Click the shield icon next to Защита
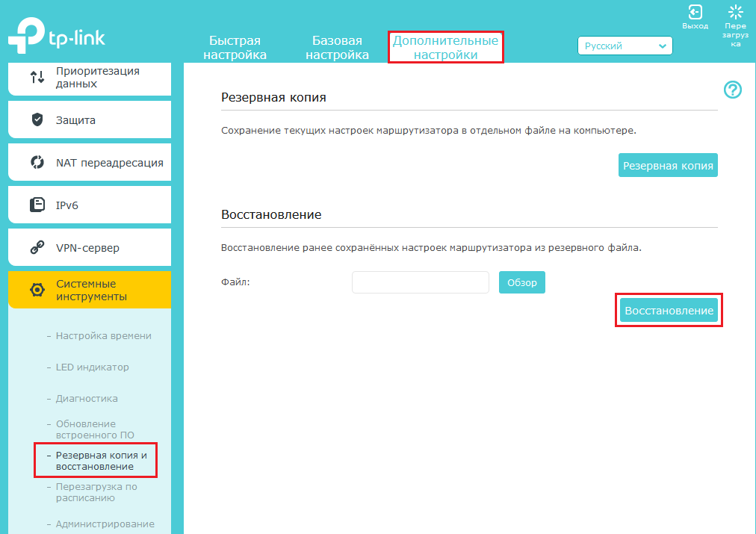This screenshot has width=756, height=534. point(37,119)
